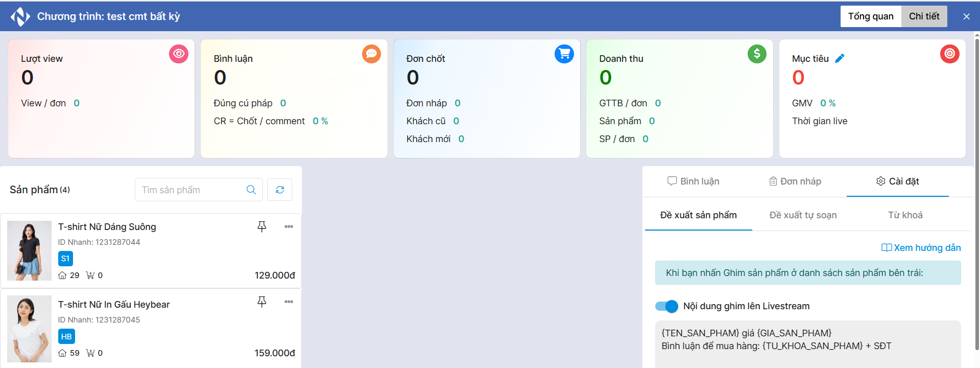Click the orange chat icon on Bình luận card
Viewport: 980px width, 368px height.
(x=371, y=54)
